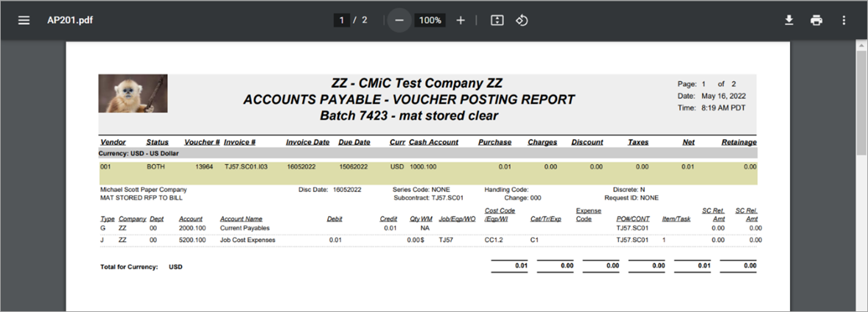Click the 'Status' column header

pos(157,142)
